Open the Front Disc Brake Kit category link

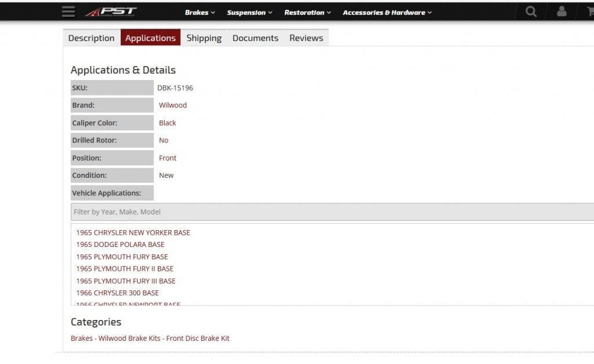coord(198,338)
